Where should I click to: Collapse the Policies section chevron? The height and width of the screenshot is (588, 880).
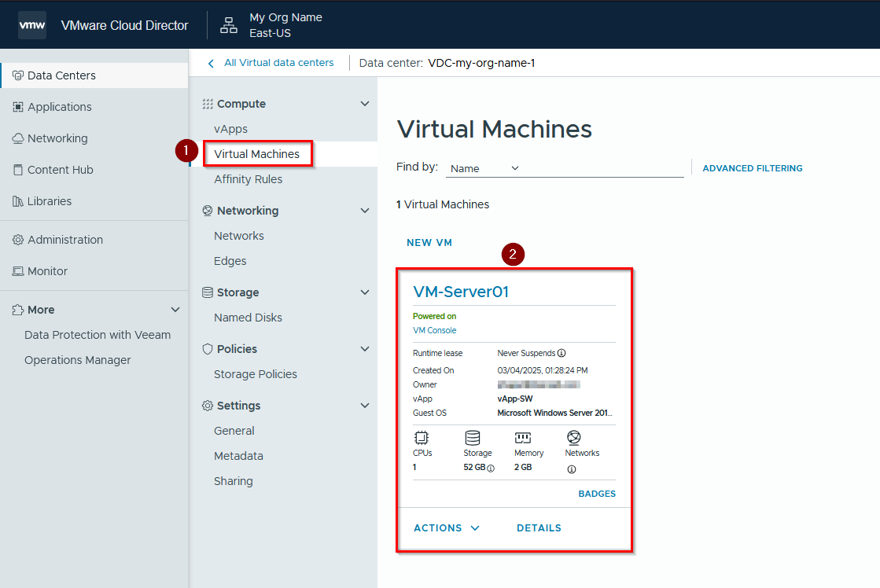click(x=365, y=349)
